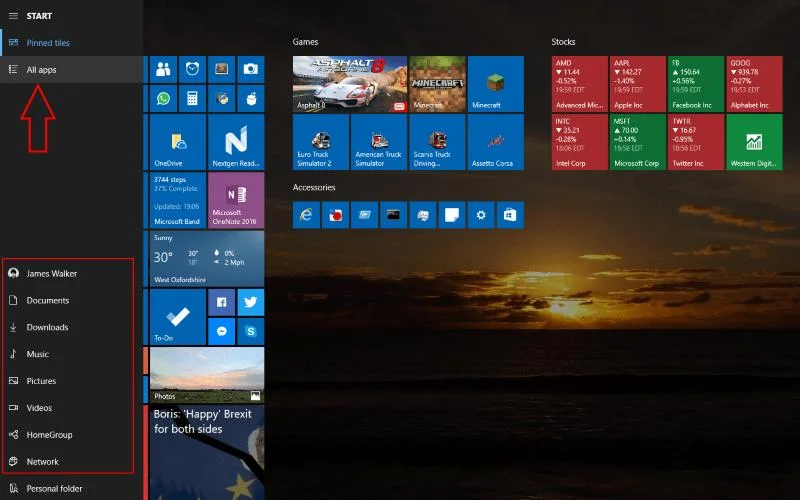
Task: Open the MSFT Microsoft Corp tile
Action: (x=638, y=142)
